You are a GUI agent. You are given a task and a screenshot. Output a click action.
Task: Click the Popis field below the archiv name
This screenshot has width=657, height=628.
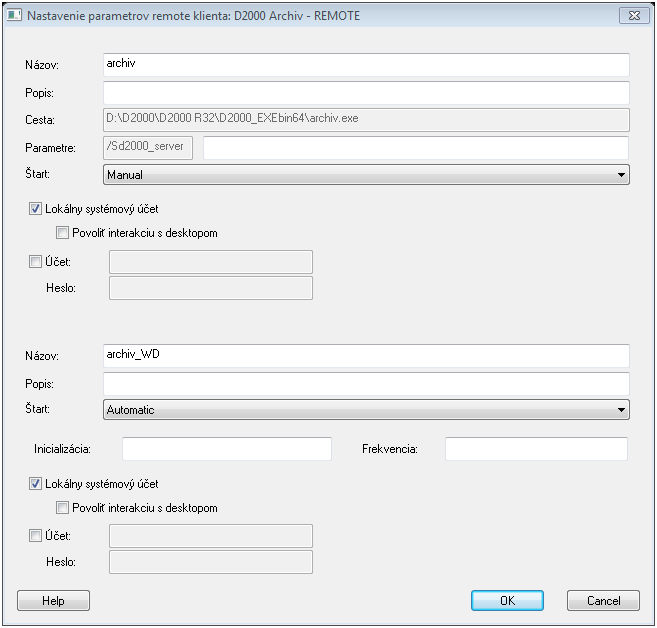click(x=366, y=93)
